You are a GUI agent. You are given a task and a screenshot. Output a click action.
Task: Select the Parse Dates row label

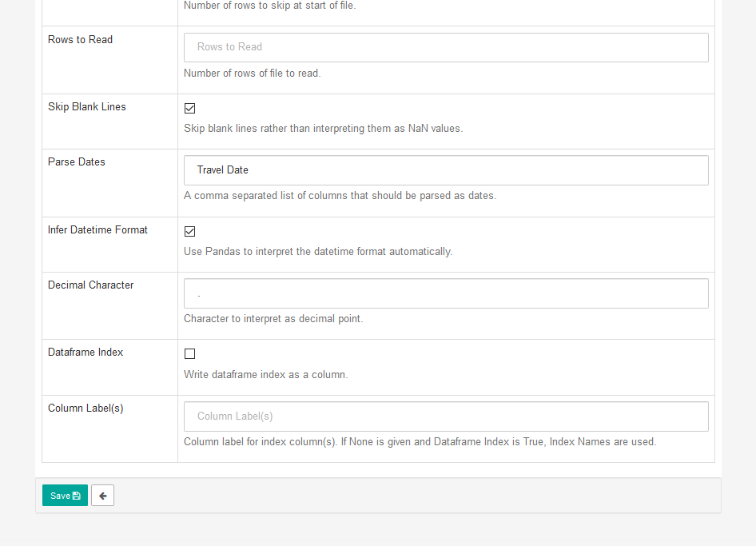[x=77, y=161]
